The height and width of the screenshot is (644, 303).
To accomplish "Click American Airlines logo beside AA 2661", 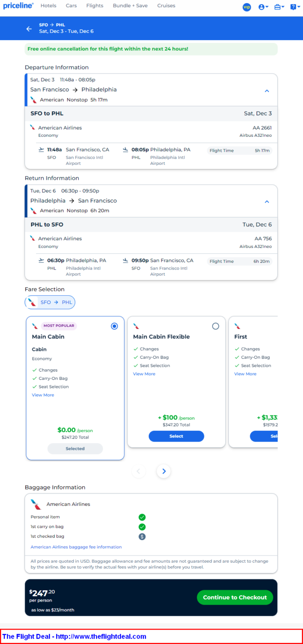I will 33,128.
